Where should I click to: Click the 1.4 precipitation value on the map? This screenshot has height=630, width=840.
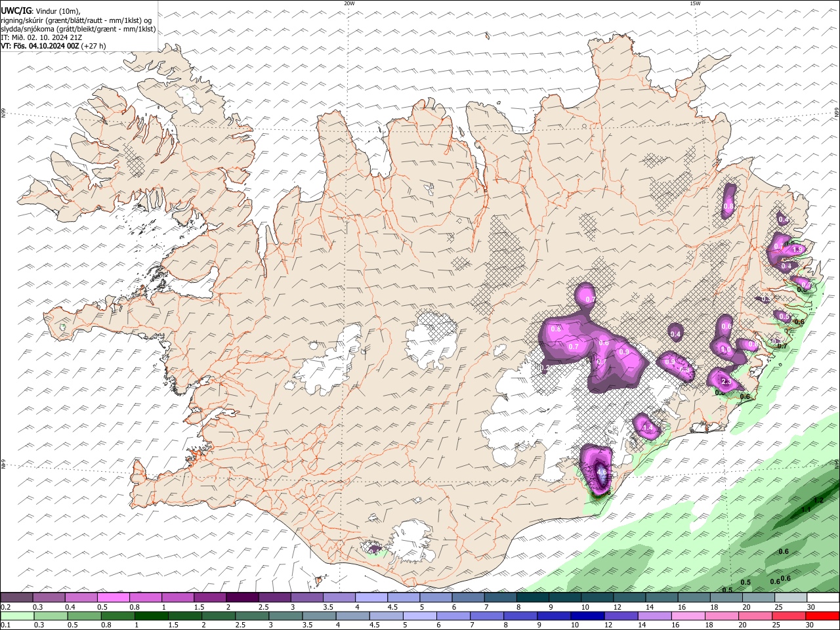point(649,429)
